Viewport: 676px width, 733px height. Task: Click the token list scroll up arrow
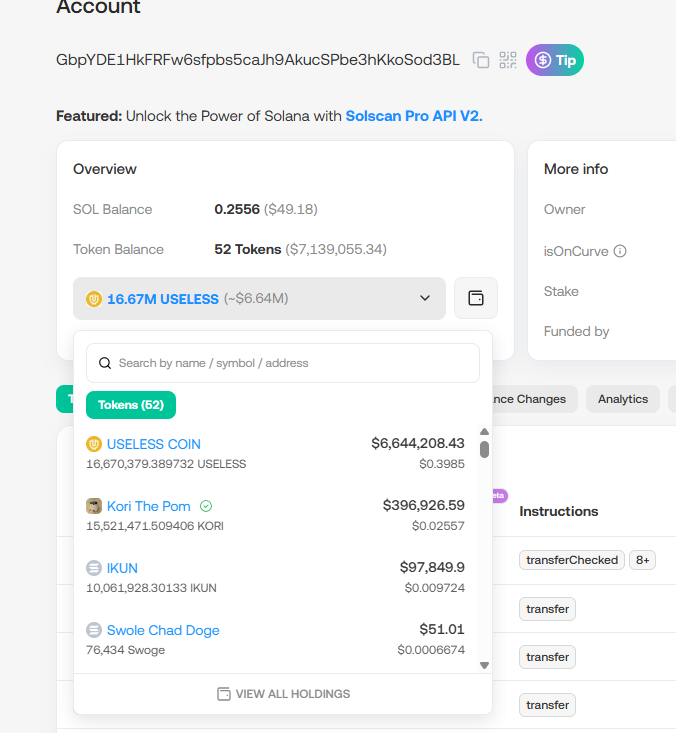484,431
